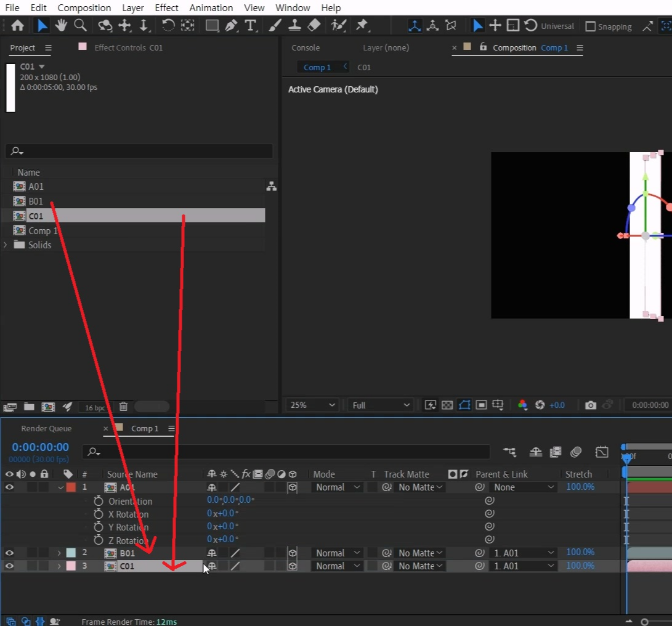The image size is (672, 626).
Task: Open the Effect menu
Action: [x=166, y=8]
